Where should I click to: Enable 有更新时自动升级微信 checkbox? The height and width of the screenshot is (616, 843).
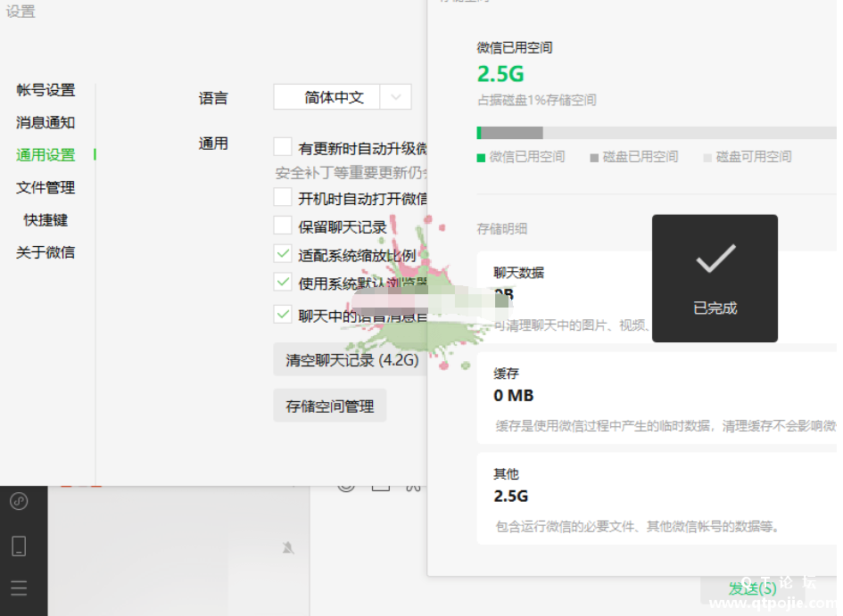pyautogui.click(x=283, y=146)
